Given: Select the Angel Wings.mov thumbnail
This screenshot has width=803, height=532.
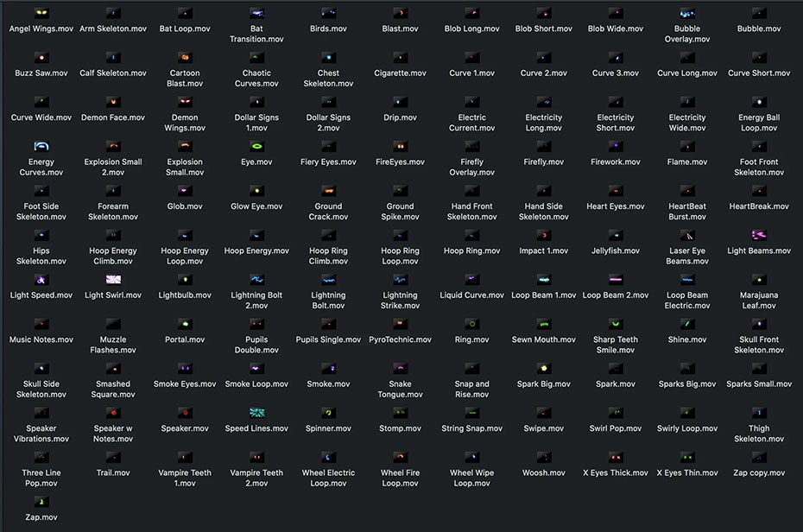Looking at the screenshot, I should [x=41, y=13].
